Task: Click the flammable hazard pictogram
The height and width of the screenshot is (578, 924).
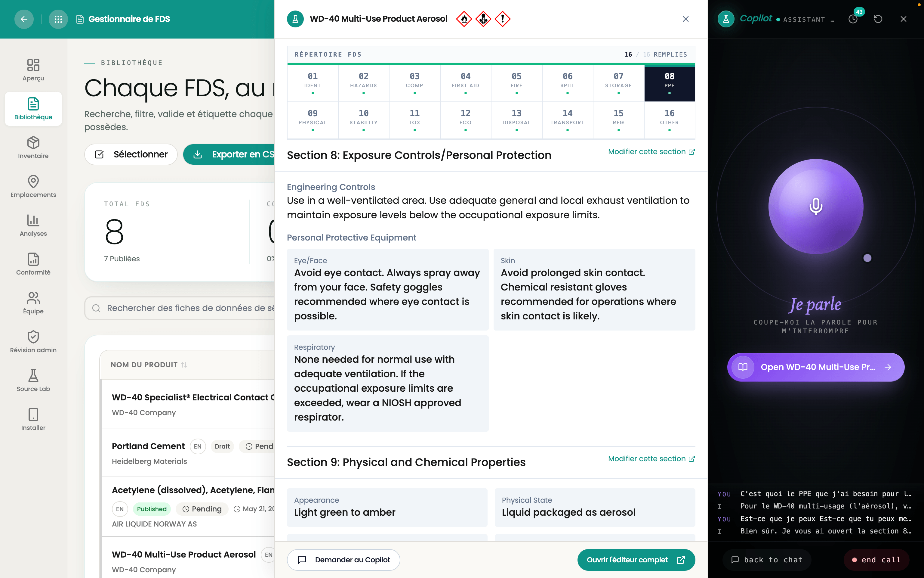Action: (464, 19)
